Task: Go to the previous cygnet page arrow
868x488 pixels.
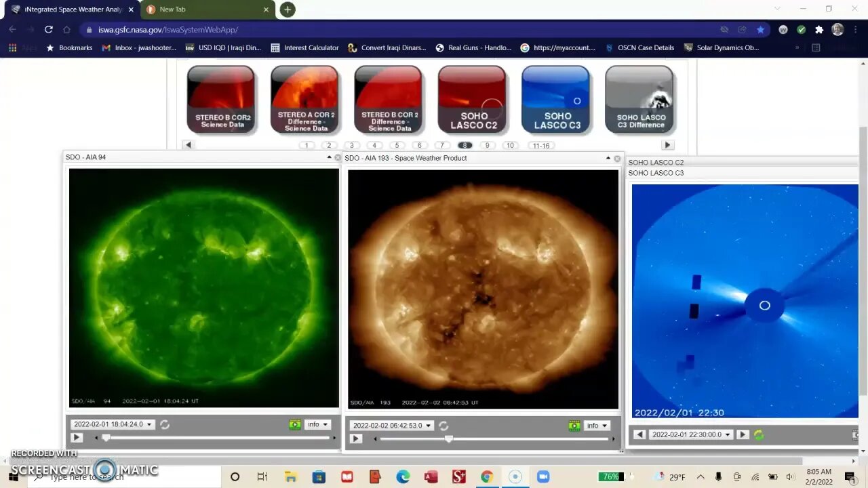Action: point(189,145)
